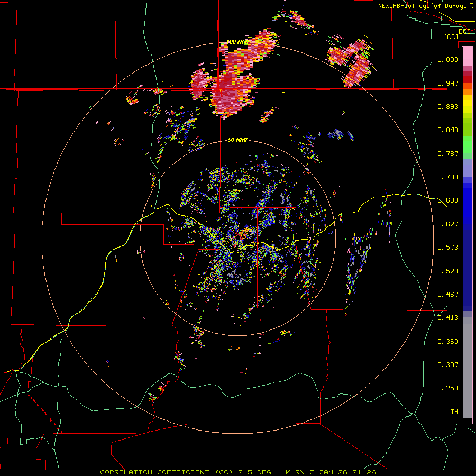
Task: Click the TH threshold label in legend
Action: [x=454, y=412]
